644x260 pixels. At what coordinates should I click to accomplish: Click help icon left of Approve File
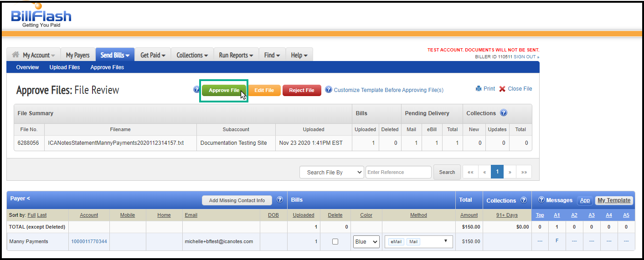[196, 90]
